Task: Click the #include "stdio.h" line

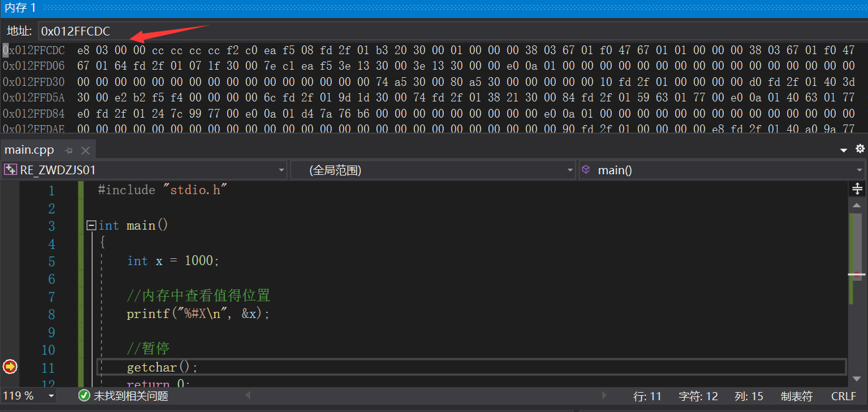Action: [x=162, y=190]
